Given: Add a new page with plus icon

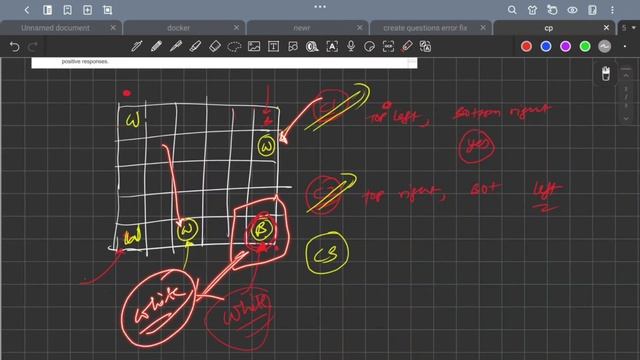Looking at the screenshot, I should point(87,10).
